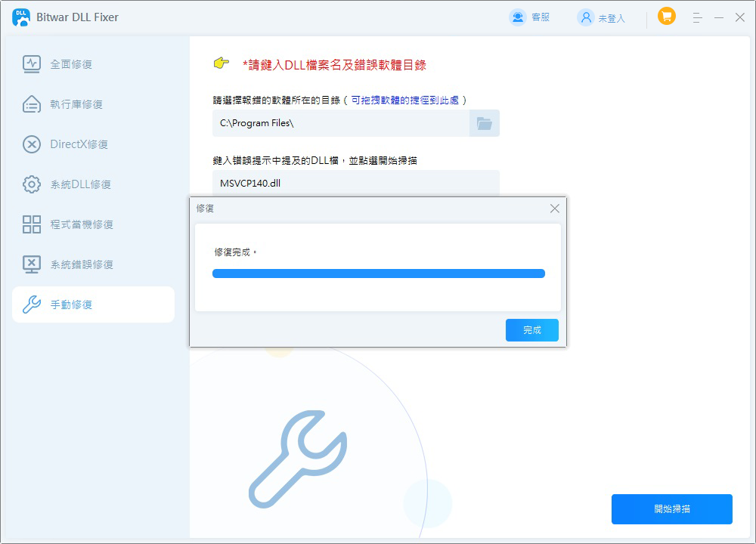
Task: Click the MSVCP140.dll filename field
Action: [356, 183]
